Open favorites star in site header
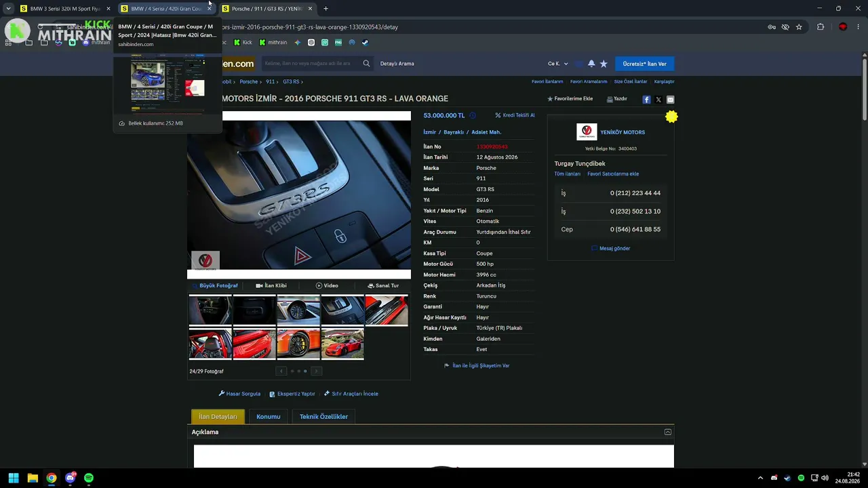The height and width of the screenshot is (488, 868). 604,64
